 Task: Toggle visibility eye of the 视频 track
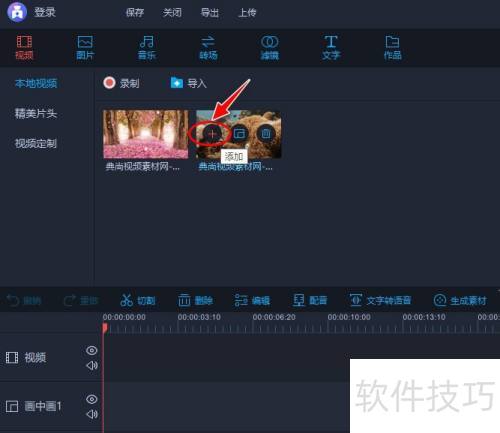point(92,350)
